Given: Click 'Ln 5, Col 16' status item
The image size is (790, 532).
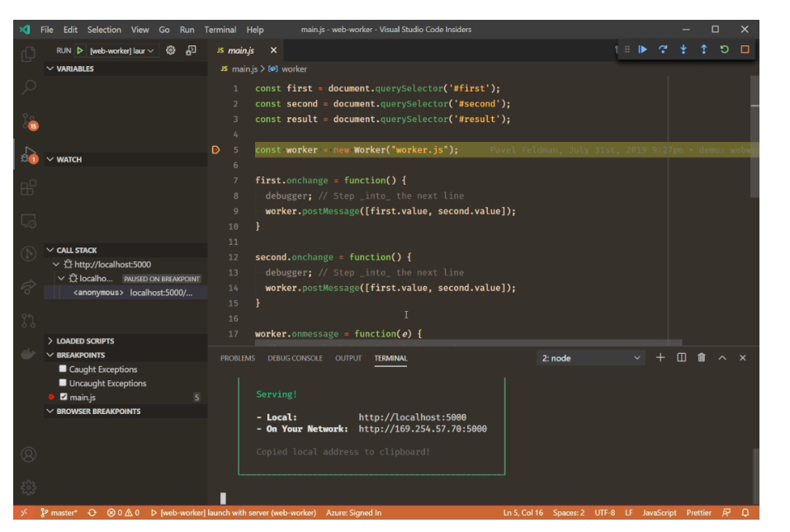Looking at the screenshot, I should 523,512.
